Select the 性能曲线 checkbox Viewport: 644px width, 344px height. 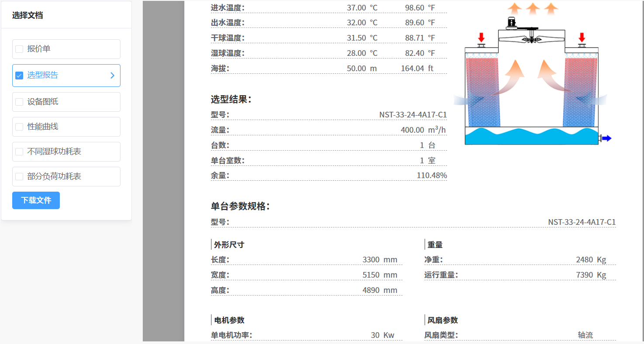tap(19, 127)
